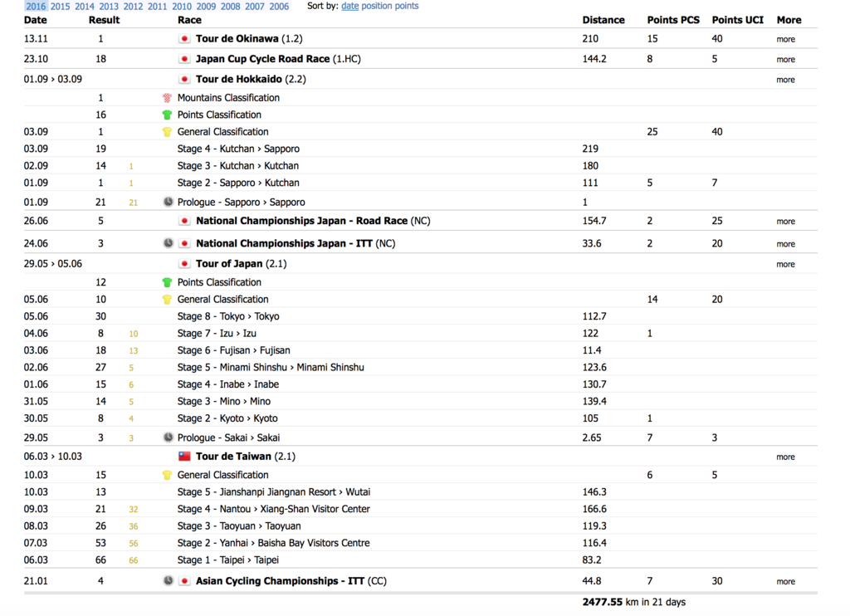This screenshot has width=850, height=616.
Task: Expand 'more' for Japan Cup Cycle Road Race
Action: coord(785,60)
